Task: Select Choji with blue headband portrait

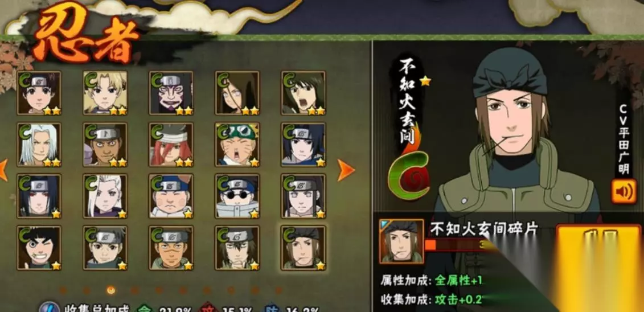Action: click(171, 196)
